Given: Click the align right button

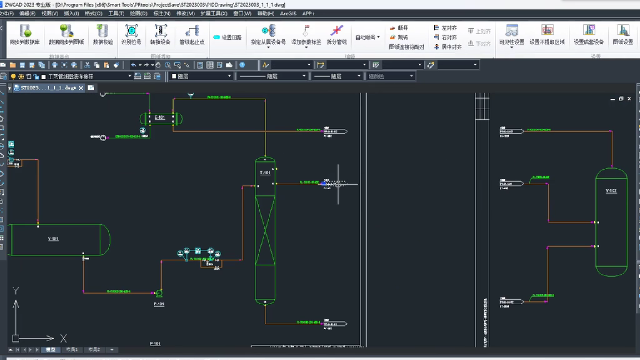Looking at the screenshot, I should point(445,37).
